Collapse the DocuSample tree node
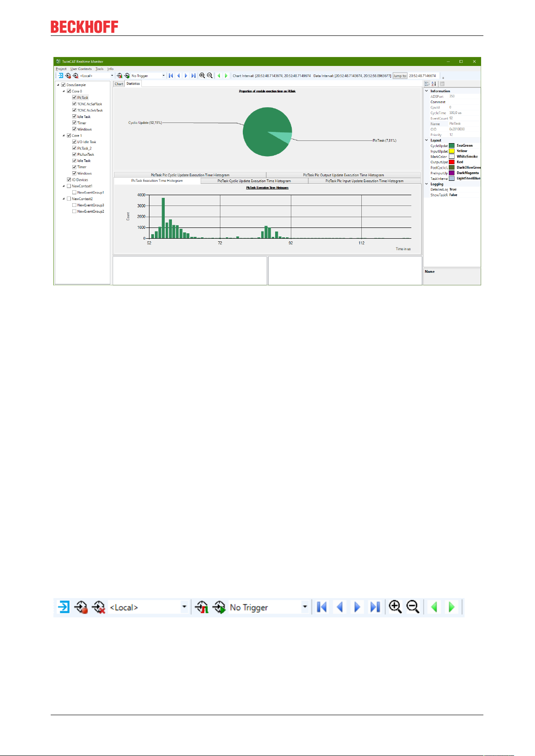The width and height of the screenshot is (535, 756). click(58, 85)
